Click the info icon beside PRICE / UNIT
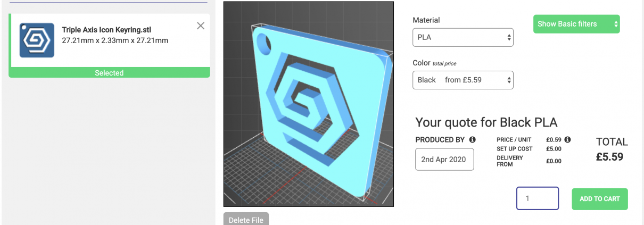 567,139
